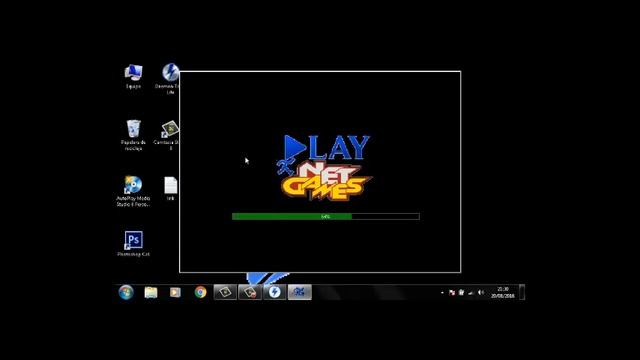Launch Google Chrome from the taskbar

[x=200, y=292]
